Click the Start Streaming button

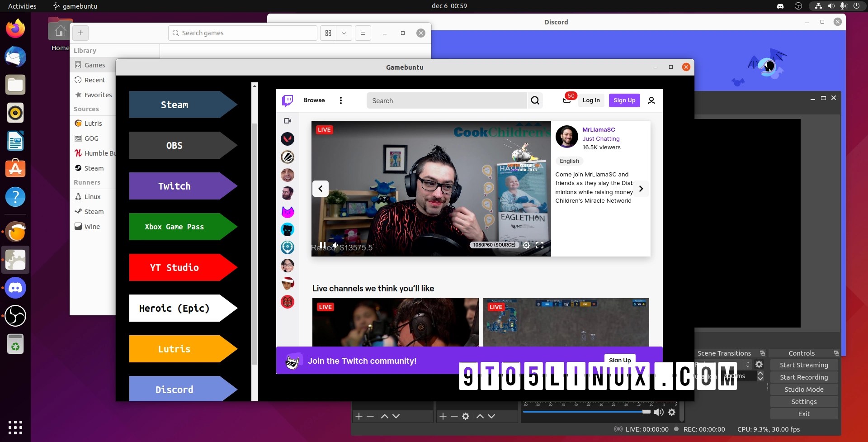804,365
